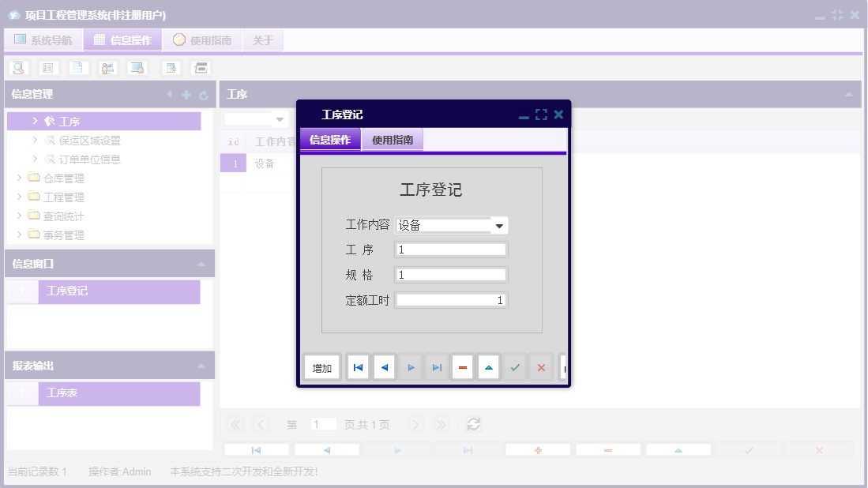
Task: Open the 工作内容 dropdown in the dialog
Action: (499, 225)
